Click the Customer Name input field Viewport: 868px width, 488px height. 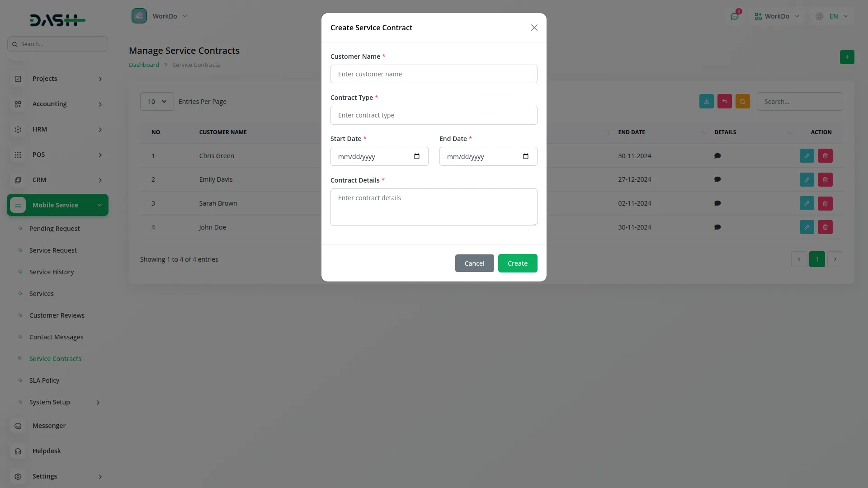pos(434,74)
